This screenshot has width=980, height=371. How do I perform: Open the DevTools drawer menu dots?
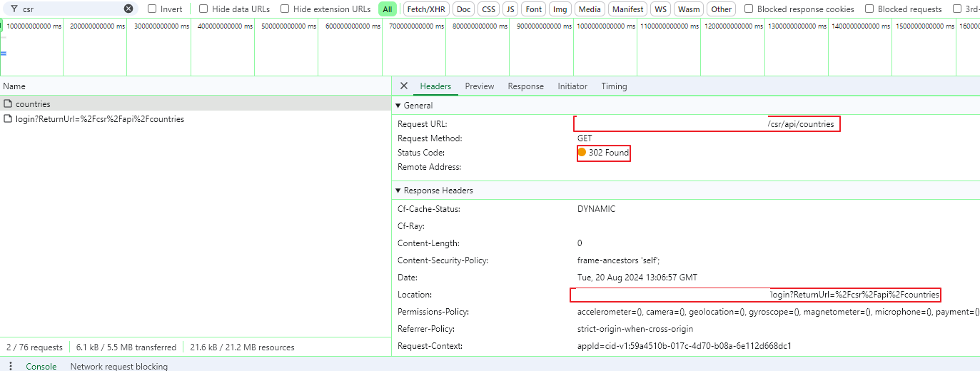(11, 366)
